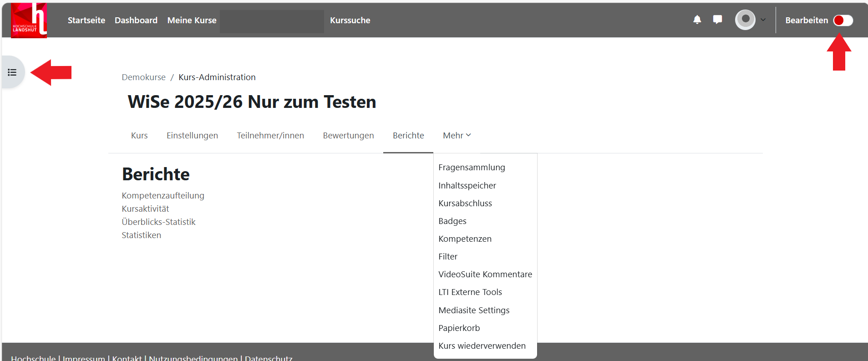Viewport: 868px width, 361px height.
Task: Switch to the Einstellungen tab
Action: coord(192,135)
